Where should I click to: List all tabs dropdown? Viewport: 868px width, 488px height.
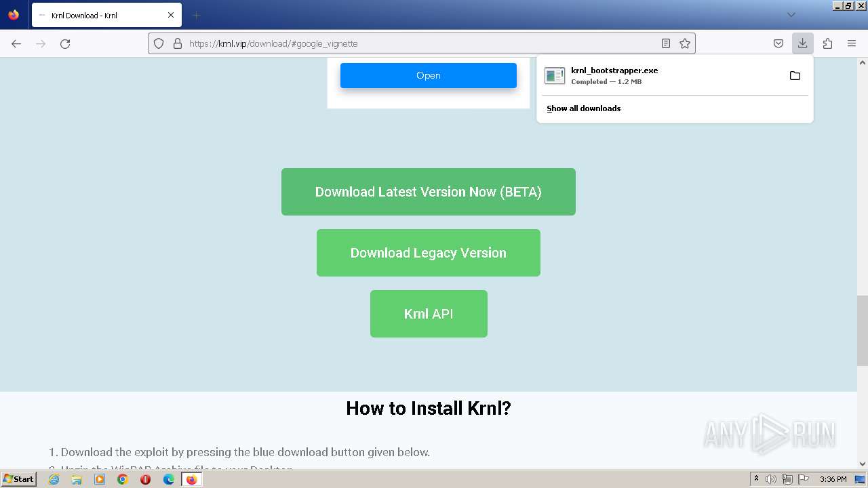point(791,15)
